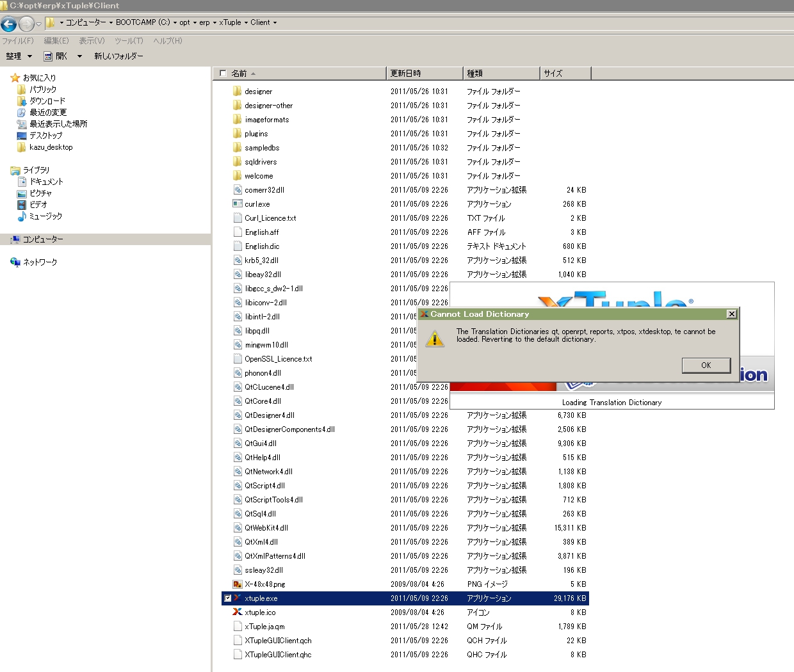Click the Pictures library icon
The width and height of the screenshot is (794, 672).
coord(22,193)
